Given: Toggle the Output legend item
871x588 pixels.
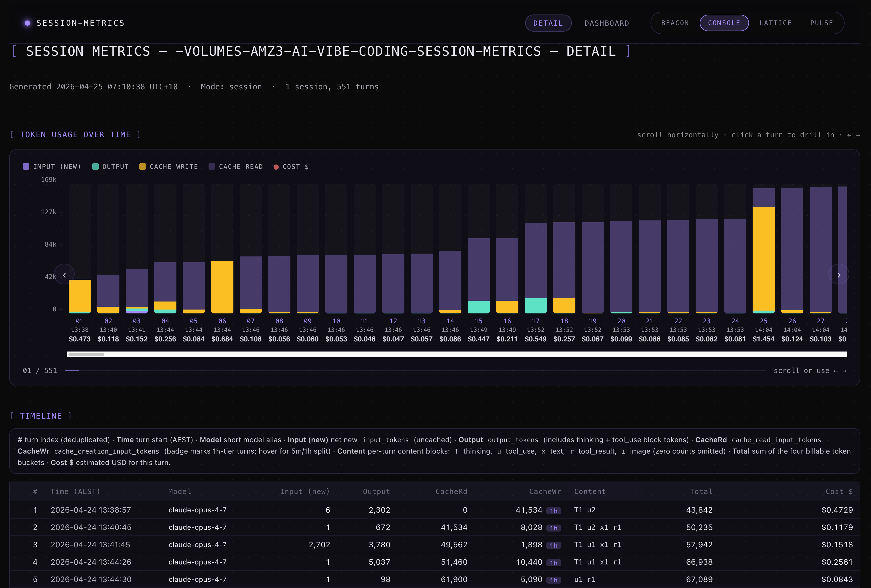Looking at the screenshot, I should pyautogui.click(x=111, y=166).
